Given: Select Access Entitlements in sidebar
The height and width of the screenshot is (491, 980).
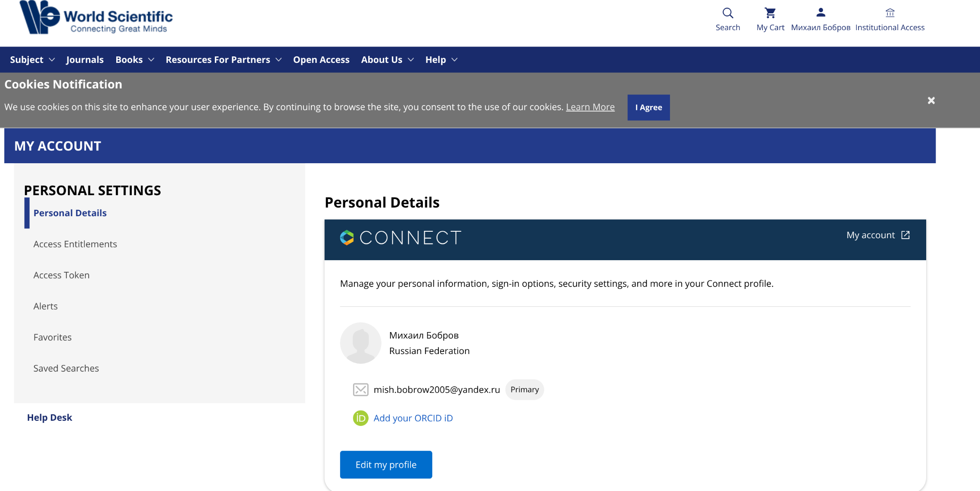Looking at the screenshot, I should coord(75,244).
